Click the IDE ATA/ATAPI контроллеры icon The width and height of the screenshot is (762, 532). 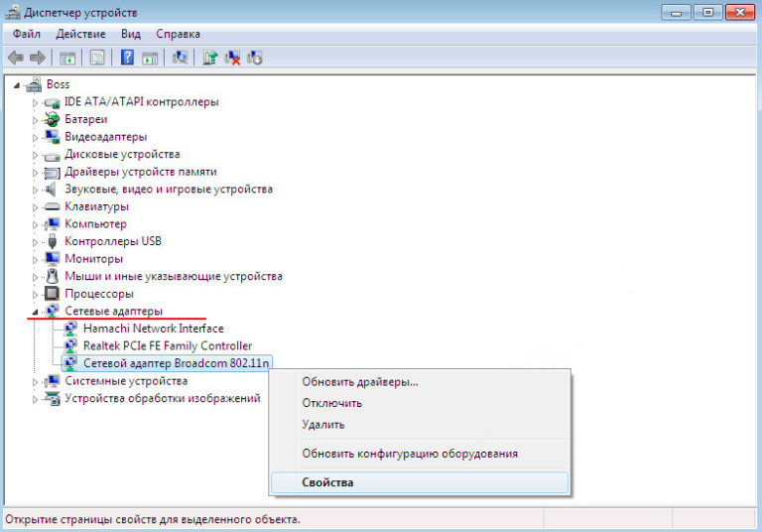(x=52, y=102)
